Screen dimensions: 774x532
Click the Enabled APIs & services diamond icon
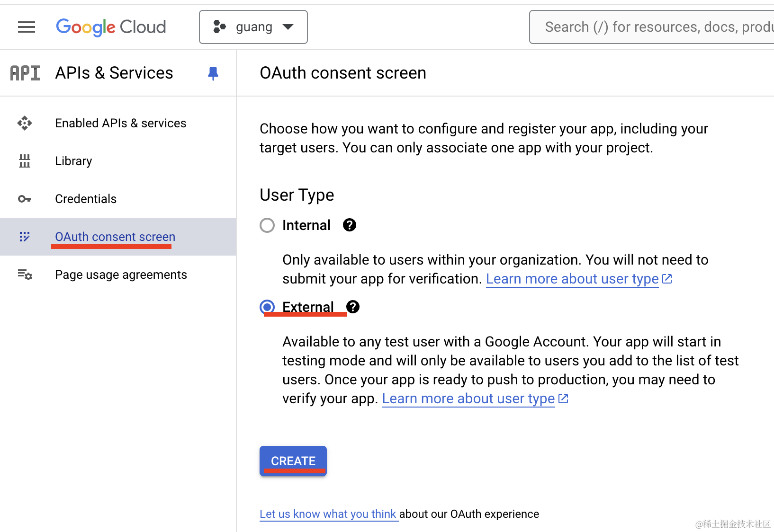pyautogui.click(x=25, y=123)
